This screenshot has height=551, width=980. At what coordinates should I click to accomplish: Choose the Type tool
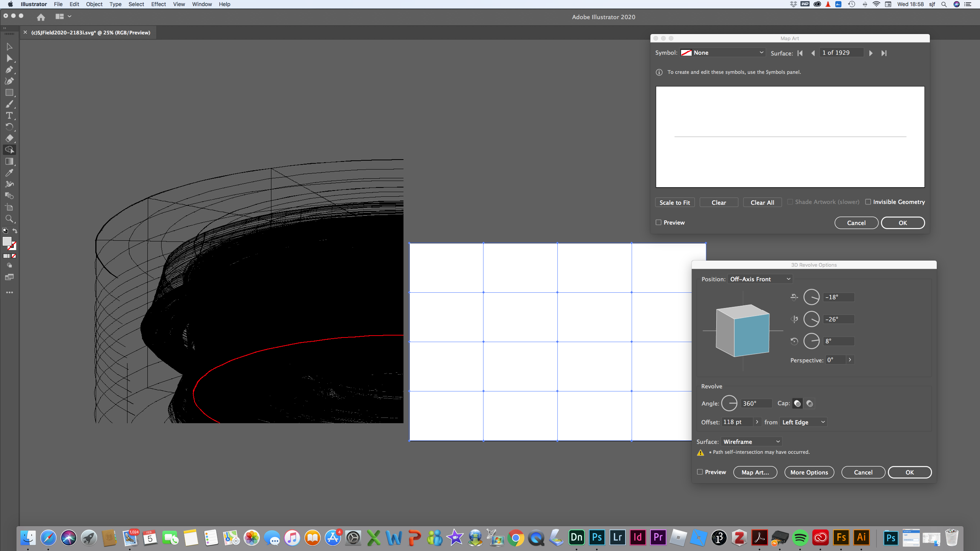[x=9, y=116]
